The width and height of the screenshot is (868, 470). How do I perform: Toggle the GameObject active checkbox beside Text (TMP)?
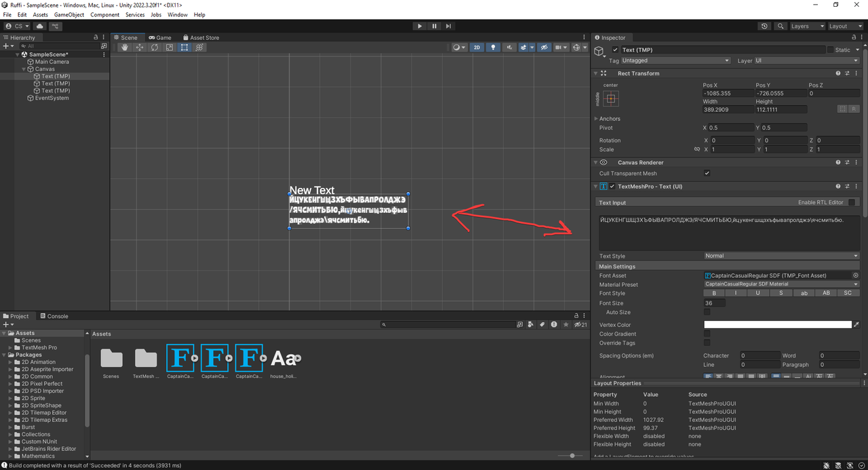point(615,50)
